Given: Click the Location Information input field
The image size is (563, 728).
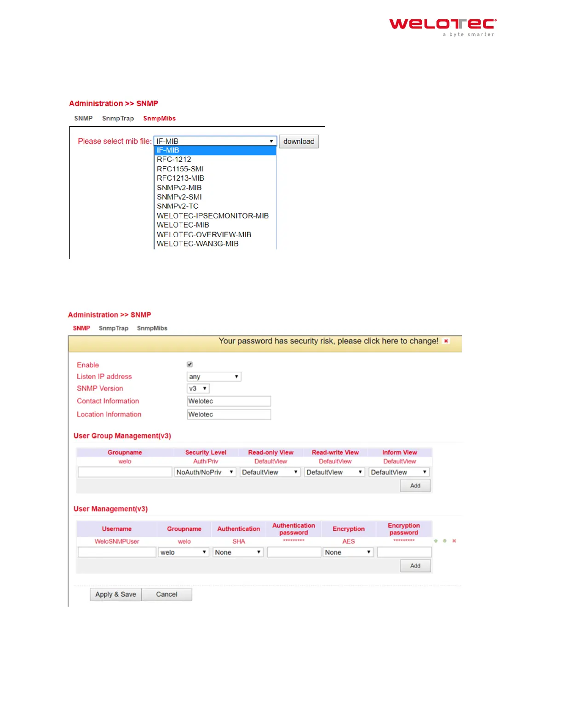Looking at the screenshot, I should [229, 415].
